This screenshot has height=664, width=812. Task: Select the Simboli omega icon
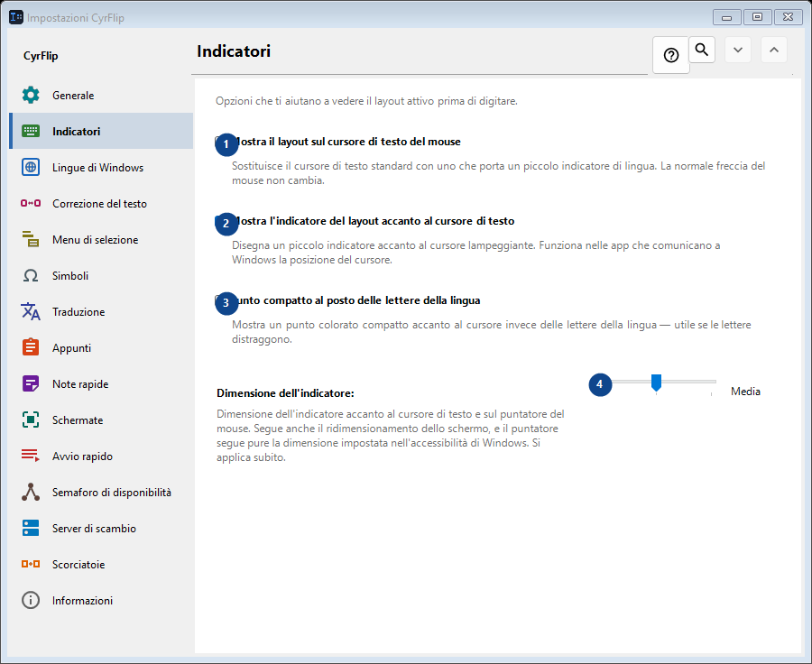point(31,275)
